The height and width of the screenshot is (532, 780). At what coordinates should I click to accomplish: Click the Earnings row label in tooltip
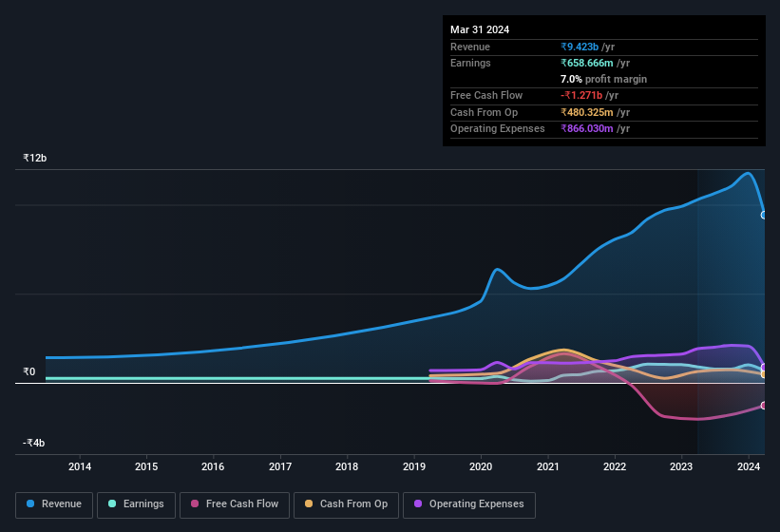tap(470, 63)
